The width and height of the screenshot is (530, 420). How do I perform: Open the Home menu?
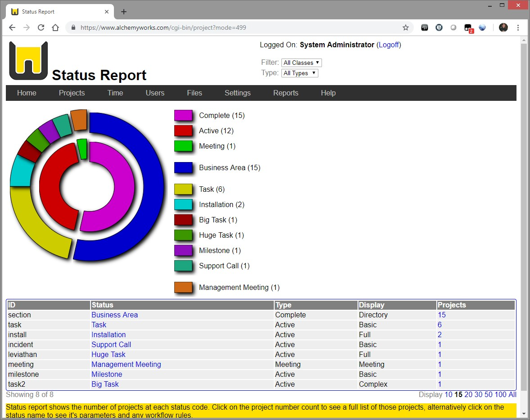tap(27, 93)
